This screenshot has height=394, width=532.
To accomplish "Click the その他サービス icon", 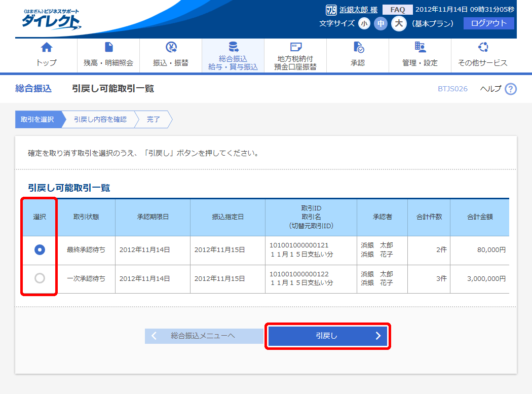I will click(x=482, y=48).
